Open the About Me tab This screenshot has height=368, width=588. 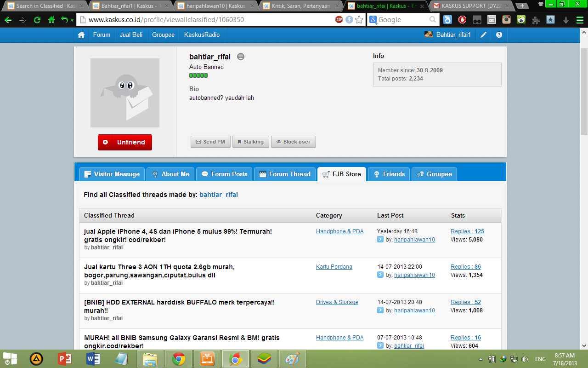[x=170, y=174]
